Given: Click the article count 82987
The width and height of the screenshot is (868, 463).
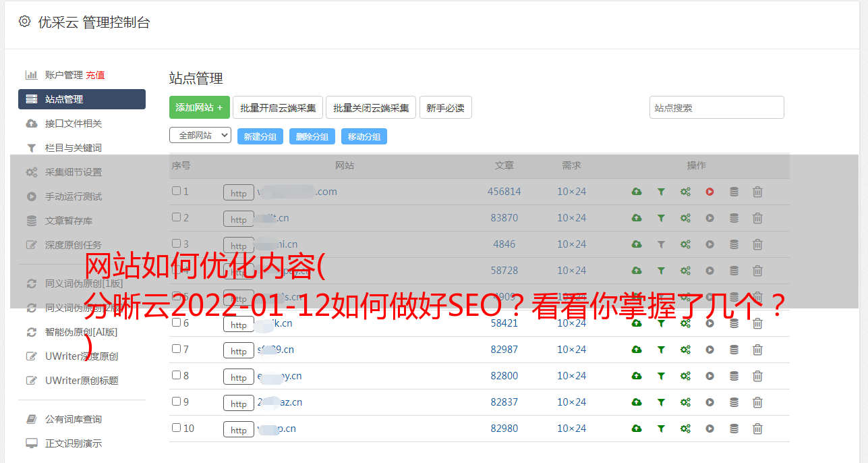Looking at the screenshot, I should (x=504, y=350).
